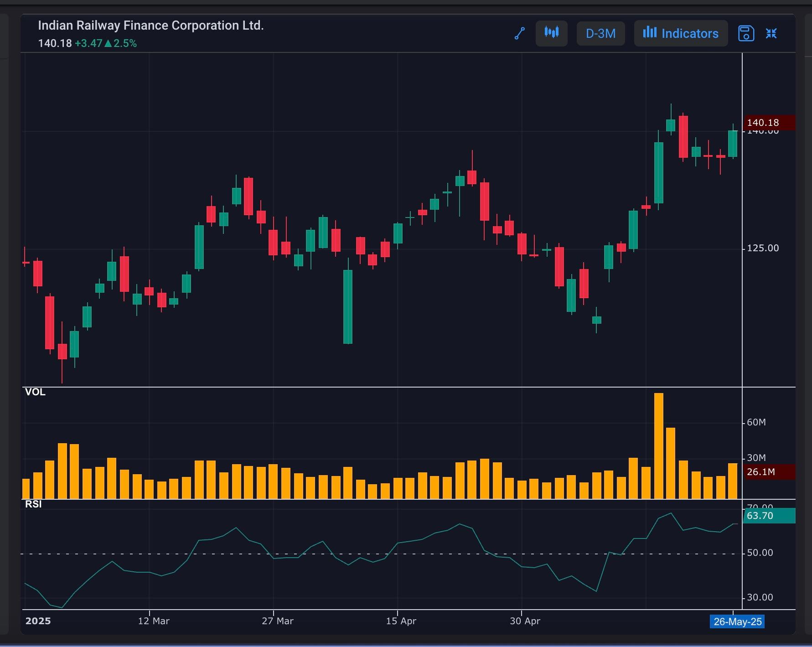The height and width of the screenshot is (647, 812).
Task: Click the 26.1M current volume tag
Action: [769, 472]
